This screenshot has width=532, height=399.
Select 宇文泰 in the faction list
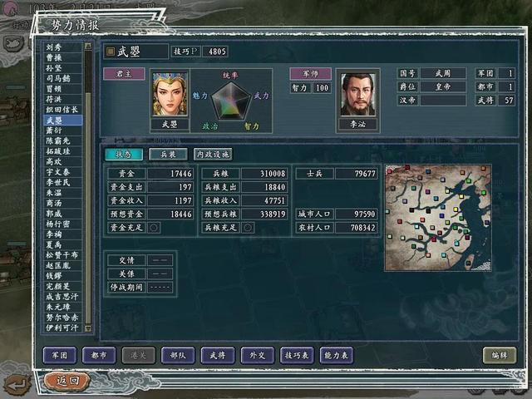(x=63, y=172)
